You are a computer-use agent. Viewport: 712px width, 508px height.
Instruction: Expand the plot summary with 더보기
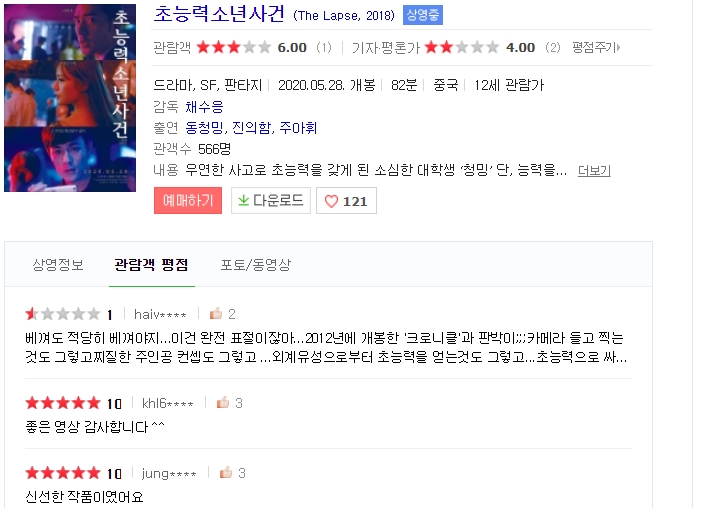(x=594, y=171)
